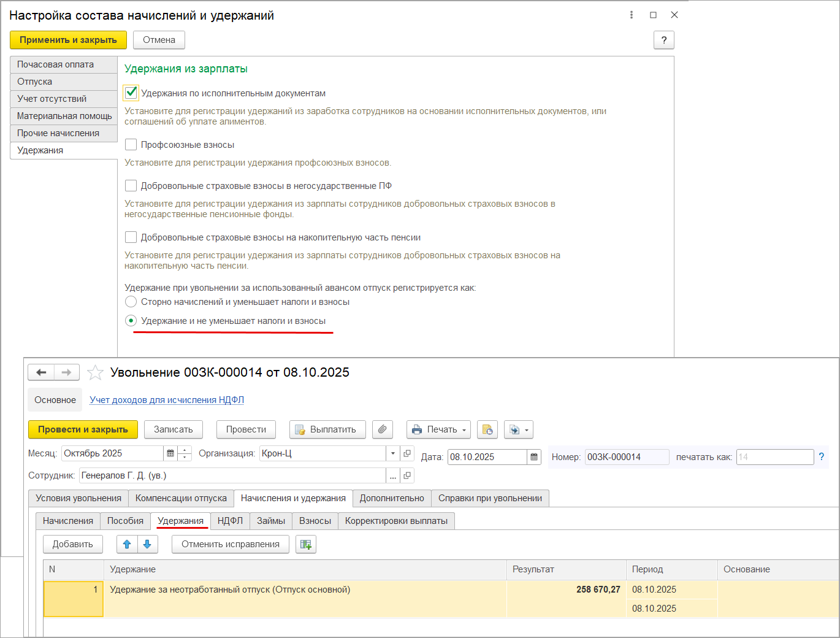Viewport: 840px width, 638px height.
Task: Move the row up with the blue arrow
Action: tap(128, 544)
